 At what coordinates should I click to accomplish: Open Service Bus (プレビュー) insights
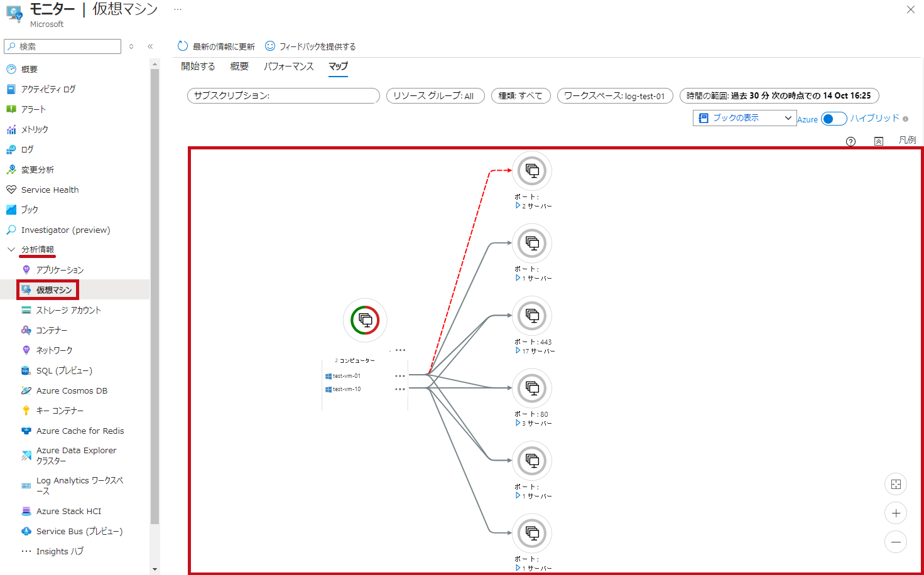pyautogui.click(x=79, y=531)
